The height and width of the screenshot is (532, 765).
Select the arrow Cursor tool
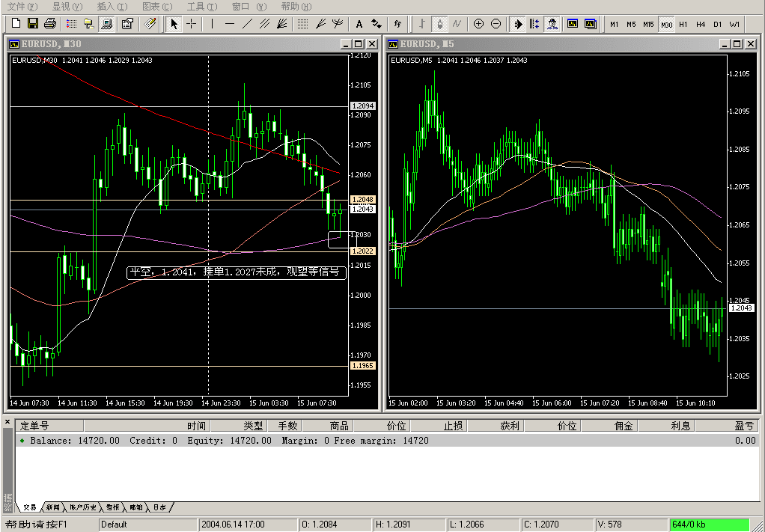pyautogui.click(x=174, y=23)
